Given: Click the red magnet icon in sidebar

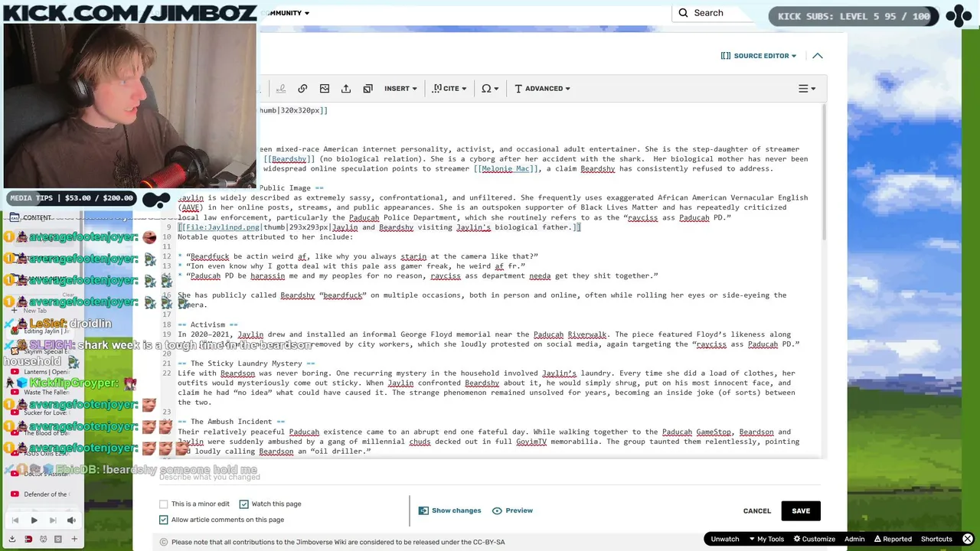Looking at the screenshot, I should click(28, 539).
